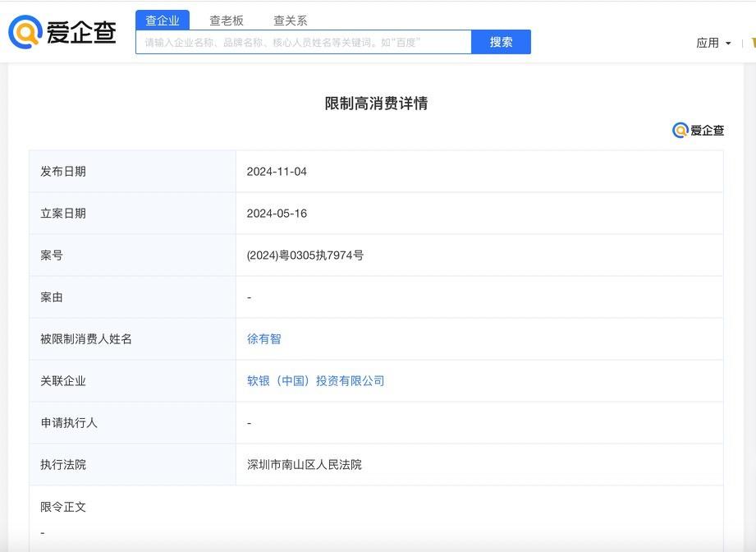
Task: Click the publish date 2024-11-04 value
Action: pos(277,171)
